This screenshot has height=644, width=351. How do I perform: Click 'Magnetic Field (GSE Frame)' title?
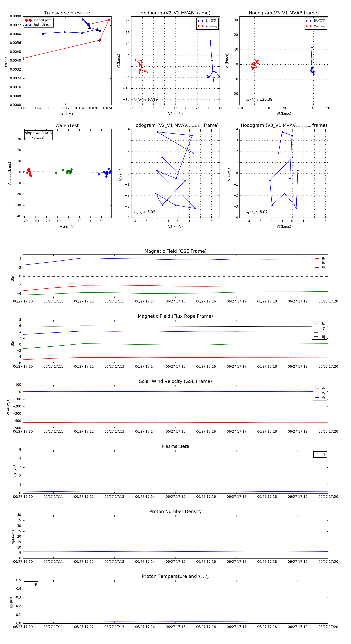(x=175, y=251)
